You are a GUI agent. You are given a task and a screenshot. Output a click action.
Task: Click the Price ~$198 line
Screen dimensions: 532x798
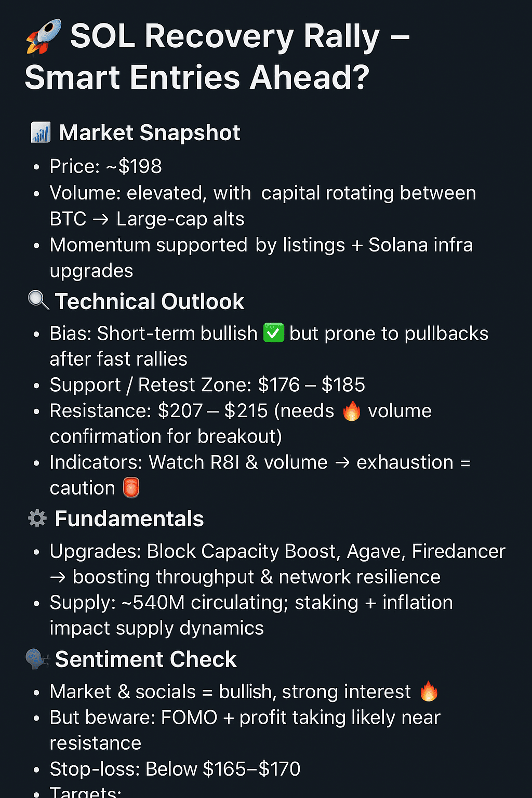pos(105,166)
